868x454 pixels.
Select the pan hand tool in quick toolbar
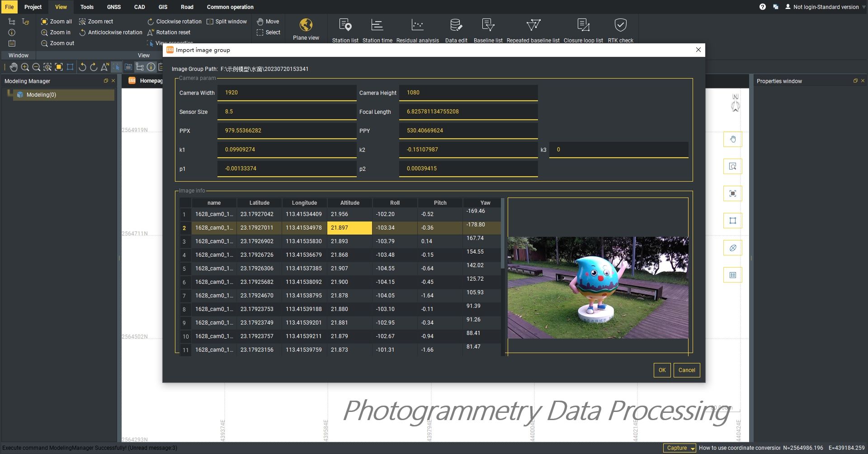(14, 67)
